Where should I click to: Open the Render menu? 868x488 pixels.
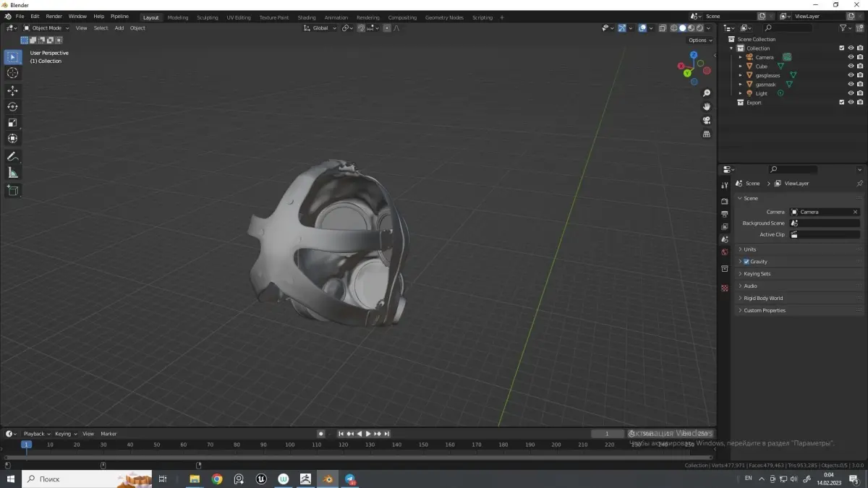(x=54, y=17)
